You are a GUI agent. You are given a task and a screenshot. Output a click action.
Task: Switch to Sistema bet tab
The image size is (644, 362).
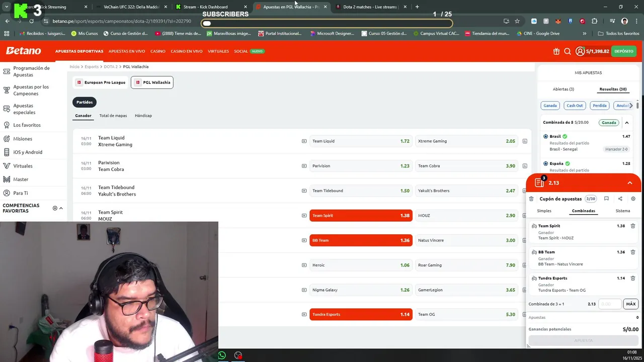pos(623,211)
